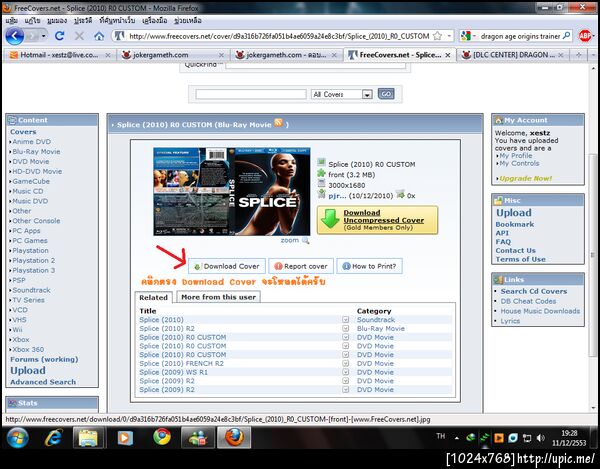This screenshot has height=469, width=600.
Task: Expand options for Splice (2010) Soundtrack row
Action: click(x=346, y=319)
